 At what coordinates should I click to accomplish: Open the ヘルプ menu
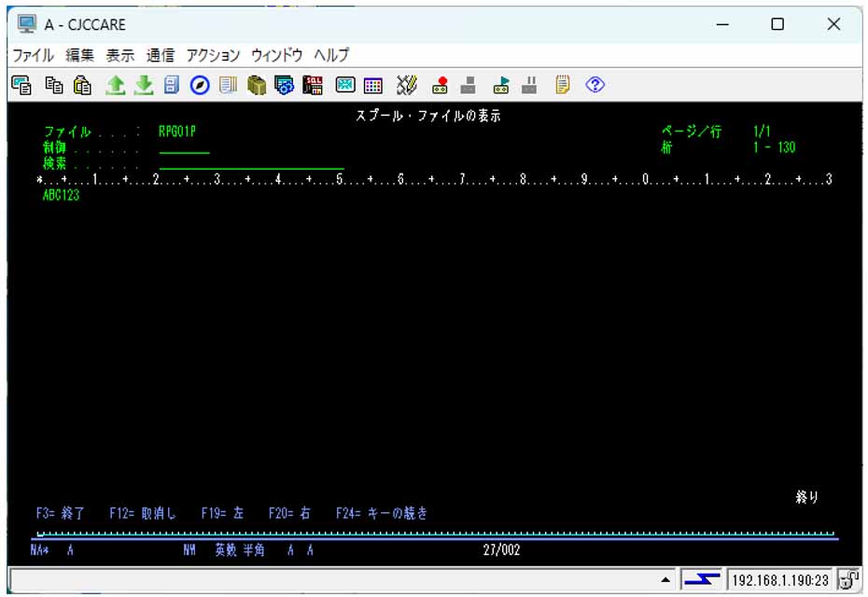click(x=331, y=55)
